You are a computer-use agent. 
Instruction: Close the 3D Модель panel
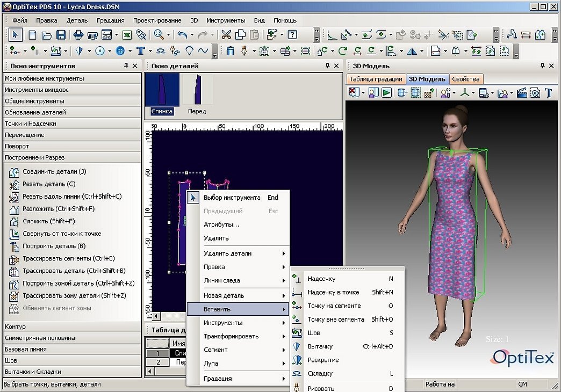(552, 66)
